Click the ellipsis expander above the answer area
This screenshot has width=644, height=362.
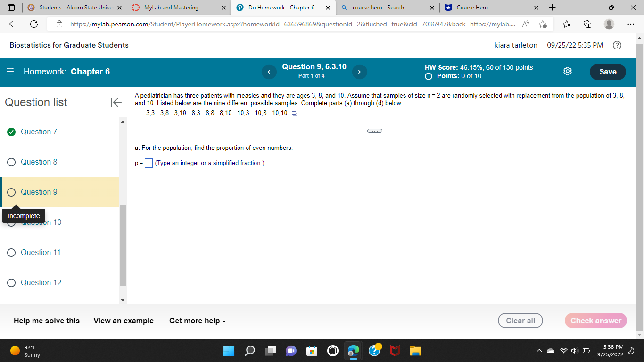(x=374, y=130)
